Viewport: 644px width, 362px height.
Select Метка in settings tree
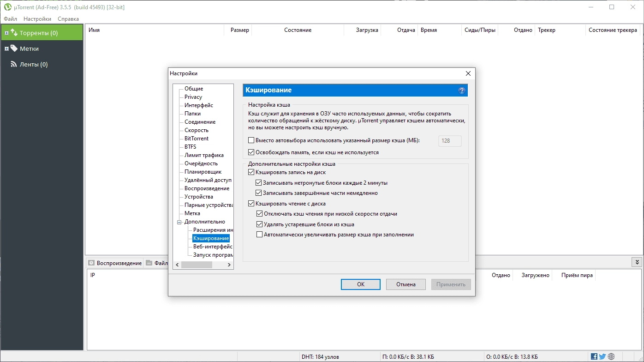[x=192, y=213]
